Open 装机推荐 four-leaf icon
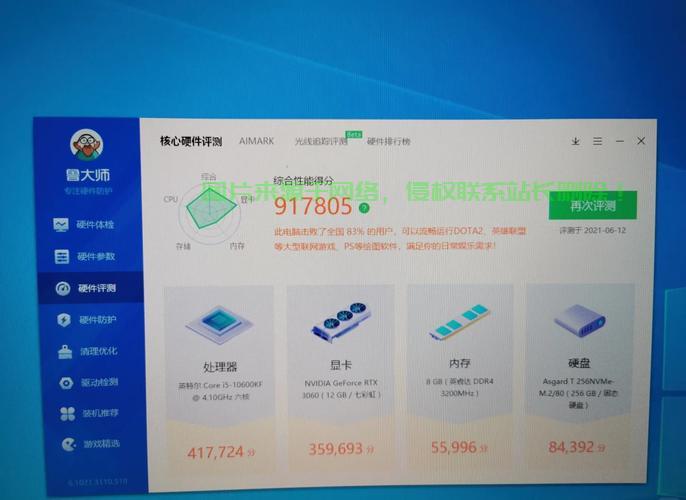Image resolution: width=686 pixels, height=500 pixels. point(67,413)
